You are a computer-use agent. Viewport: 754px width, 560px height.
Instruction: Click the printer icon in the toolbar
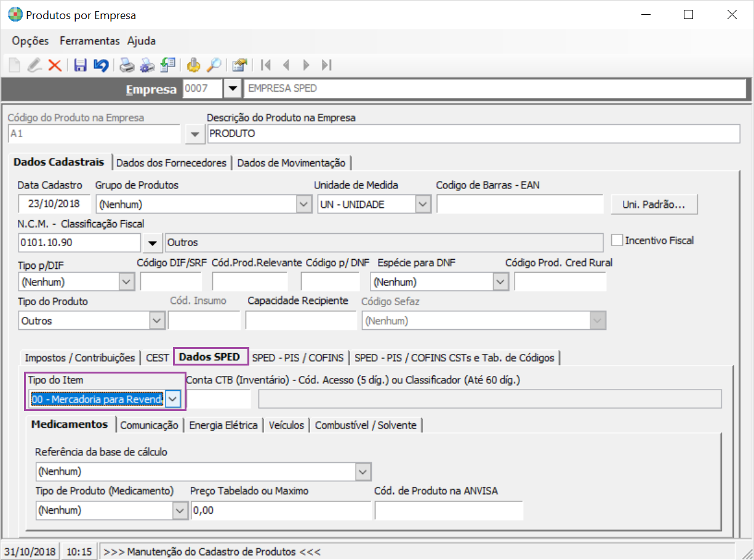click(x=127, y=65)
